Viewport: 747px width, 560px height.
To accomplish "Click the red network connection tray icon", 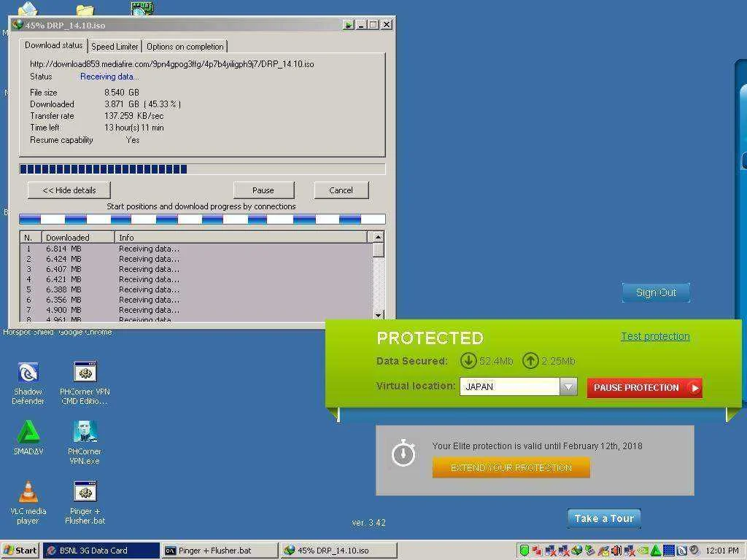I will click(537, 551).
